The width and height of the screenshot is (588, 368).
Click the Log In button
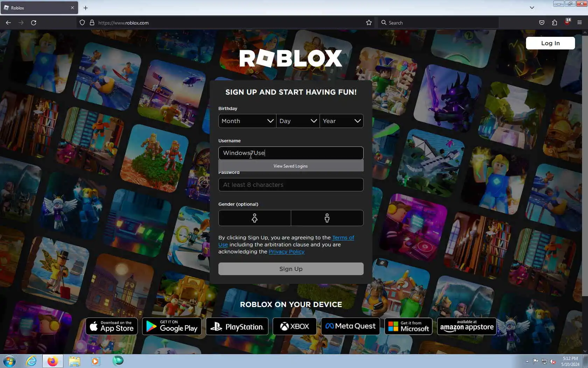(550, 43)
